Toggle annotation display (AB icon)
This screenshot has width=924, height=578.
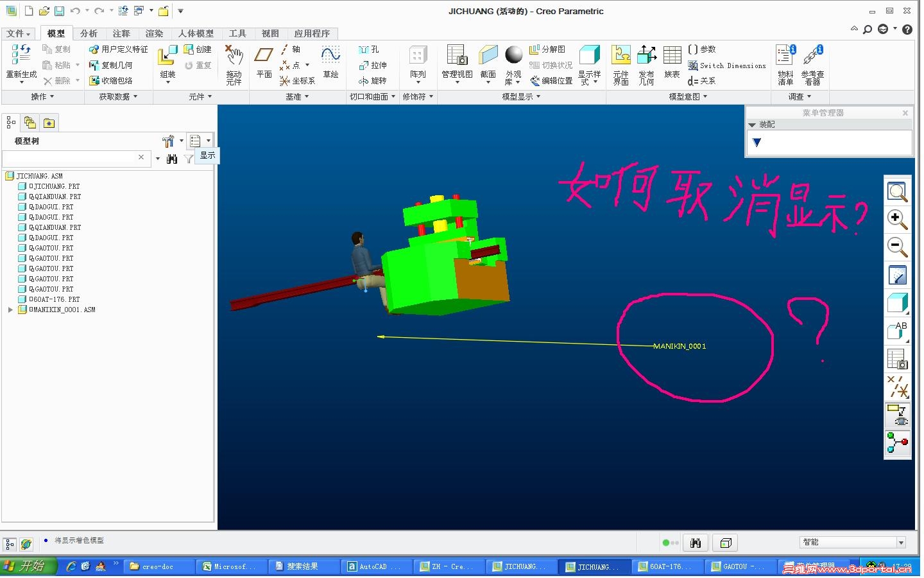pyautogui.click(x=897, y=331)
